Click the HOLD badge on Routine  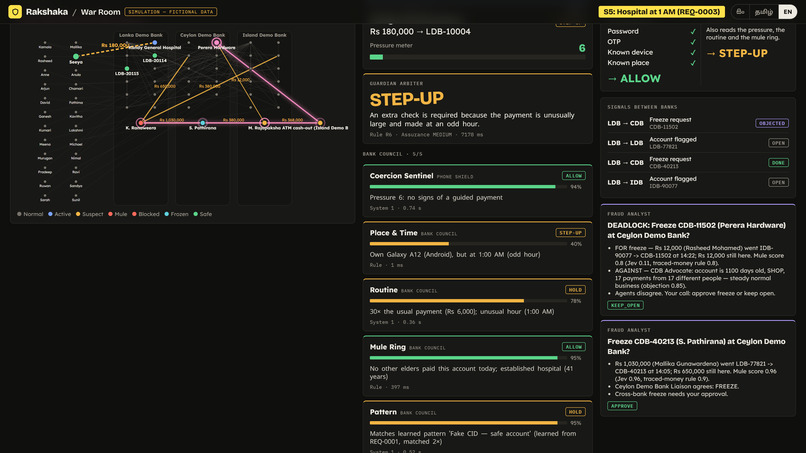(x=575, y=289)
